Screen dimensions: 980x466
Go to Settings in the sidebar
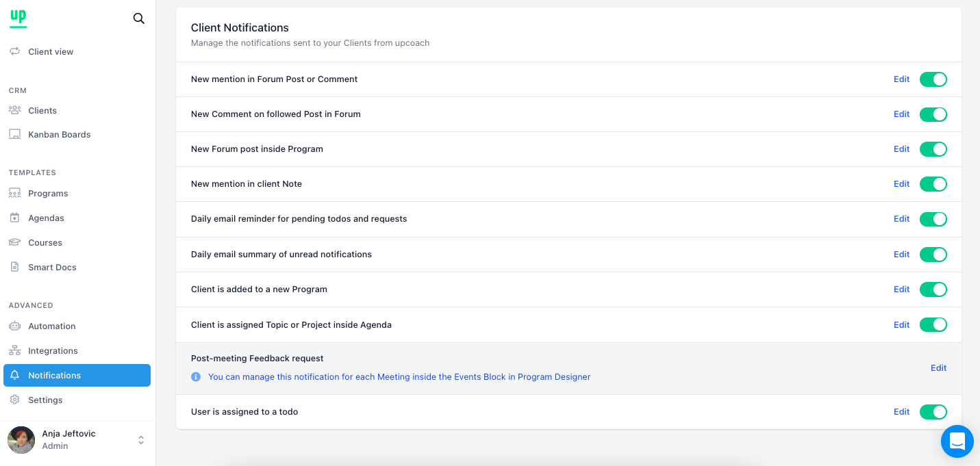point(45,400)
